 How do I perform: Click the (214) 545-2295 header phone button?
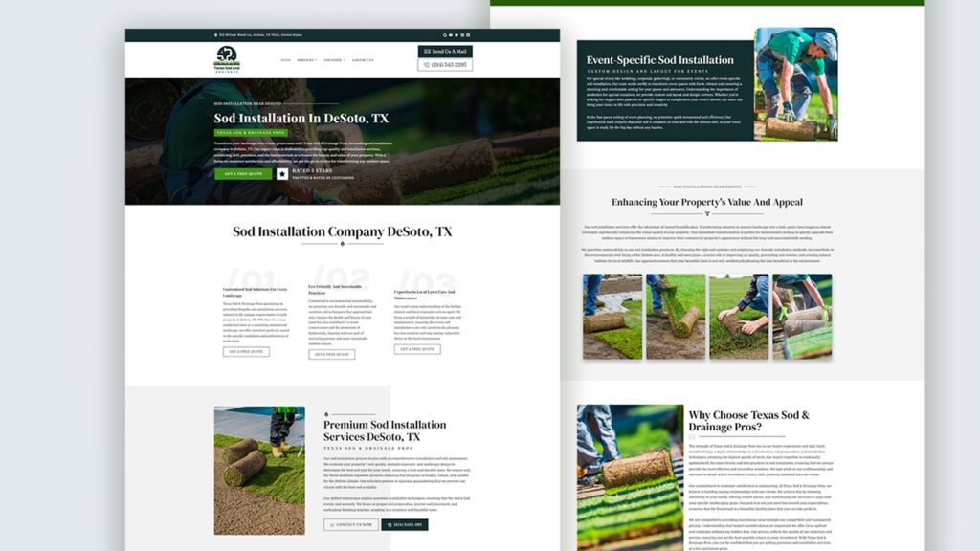pos(445,65)
